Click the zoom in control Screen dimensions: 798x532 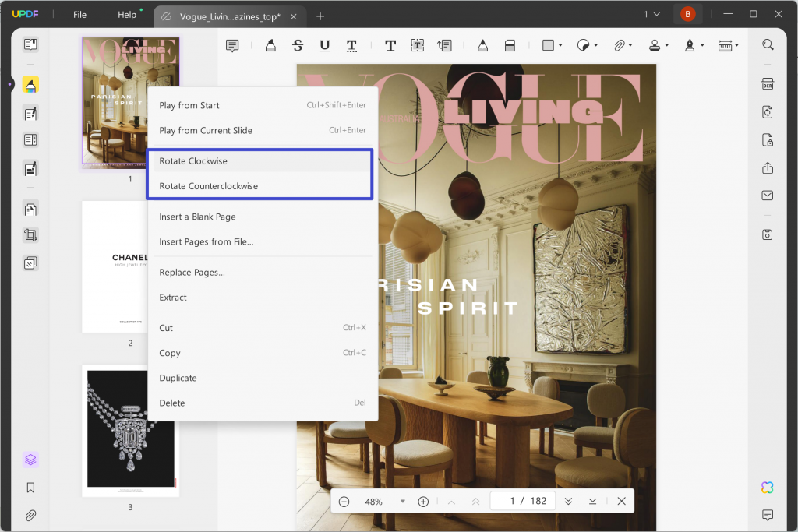pyautogui.click(x=423, y=501)
